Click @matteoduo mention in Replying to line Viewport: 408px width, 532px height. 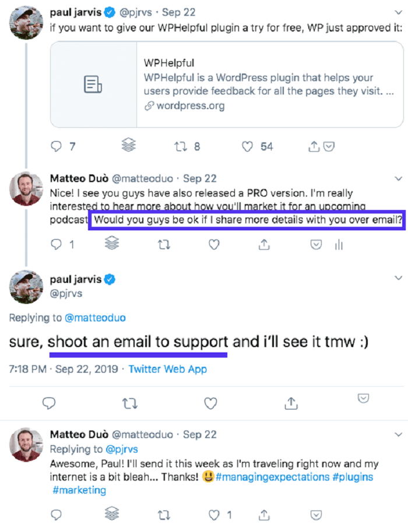(95, 318)
